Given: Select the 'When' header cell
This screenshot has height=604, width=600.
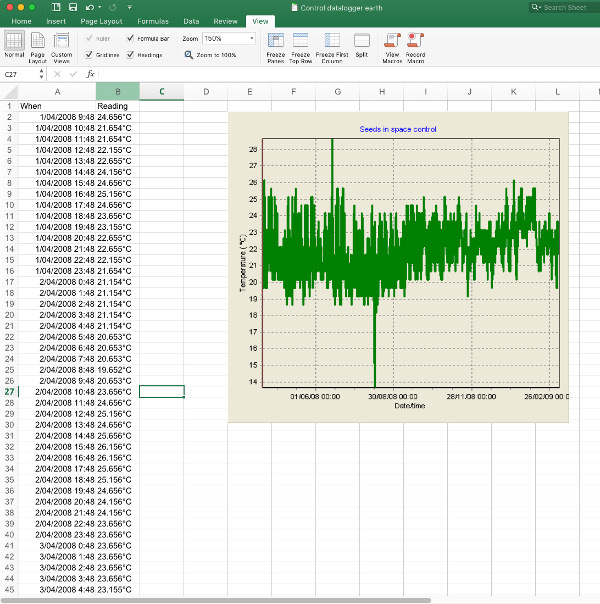Looking at the screenshot, I should pos(57,106).
